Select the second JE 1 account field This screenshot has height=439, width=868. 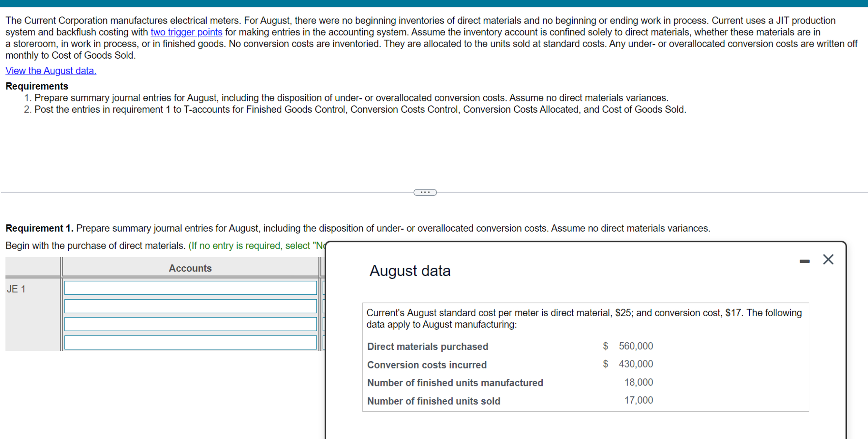click(190, 306)
